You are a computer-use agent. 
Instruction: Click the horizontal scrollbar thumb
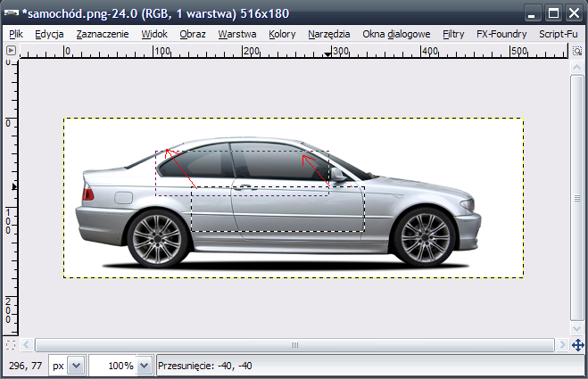[x=294, y=344]
